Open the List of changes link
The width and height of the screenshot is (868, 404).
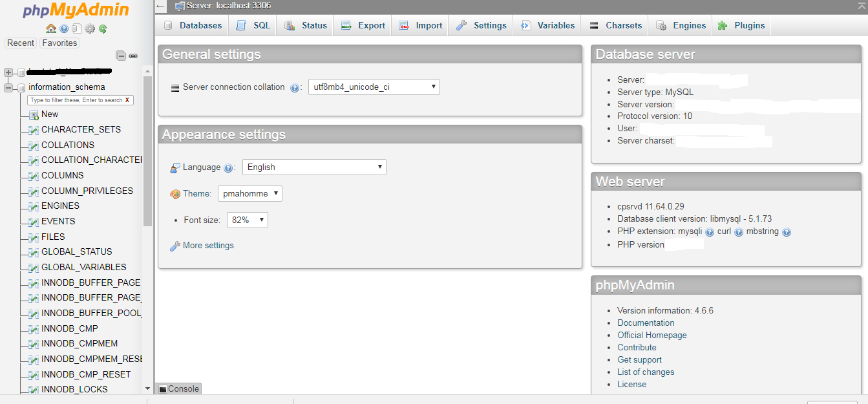coord(645,372)
